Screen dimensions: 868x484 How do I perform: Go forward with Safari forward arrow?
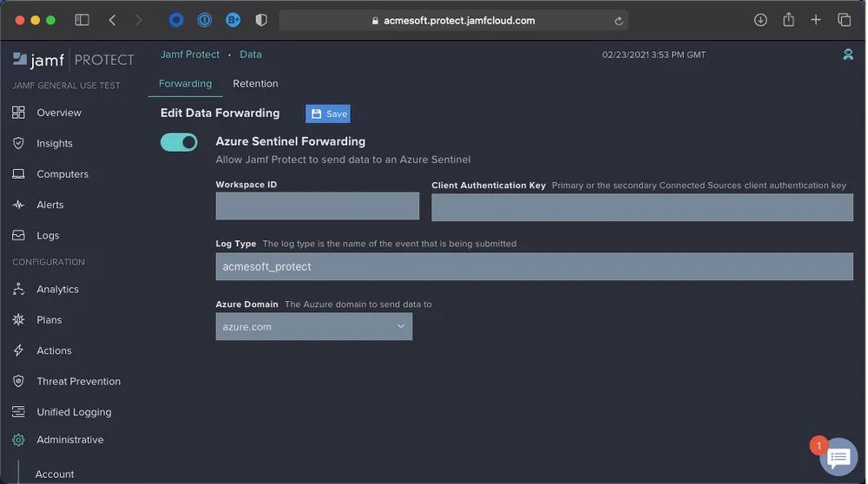click(138, 20)
